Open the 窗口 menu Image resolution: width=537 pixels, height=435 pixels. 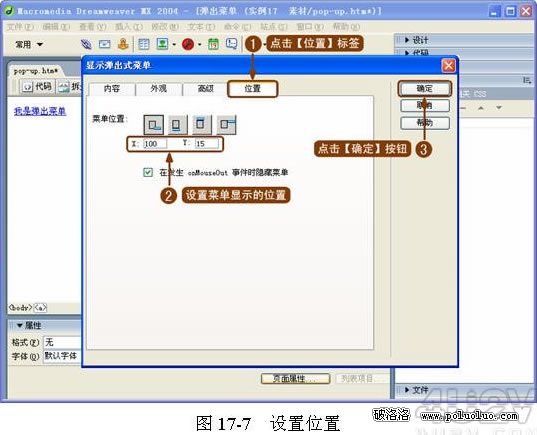[x=310, y=27]
